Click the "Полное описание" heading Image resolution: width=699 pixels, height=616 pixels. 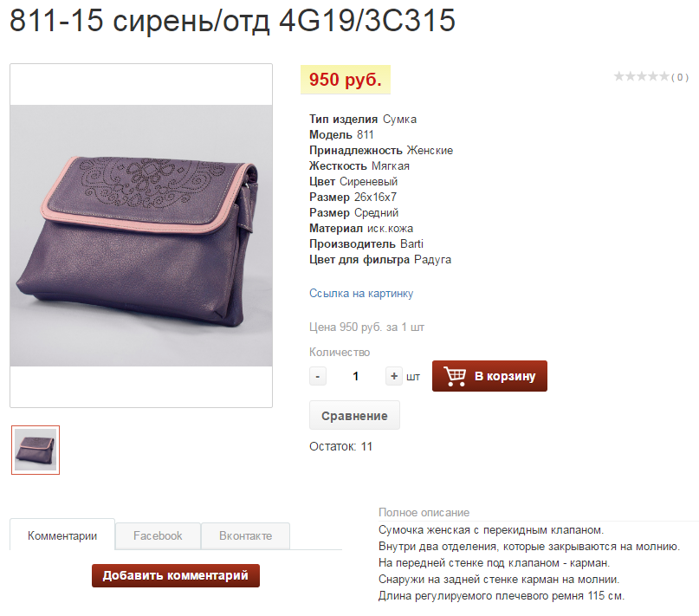(x=424, y=513)
